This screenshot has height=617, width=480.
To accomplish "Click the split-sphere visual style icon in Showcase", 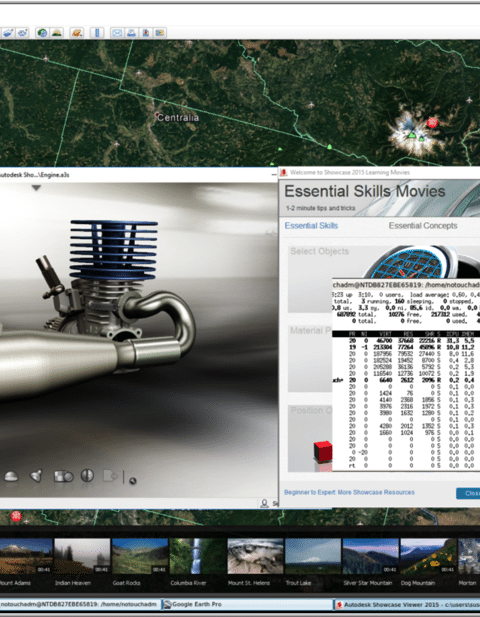I will [x=87, y=476].
